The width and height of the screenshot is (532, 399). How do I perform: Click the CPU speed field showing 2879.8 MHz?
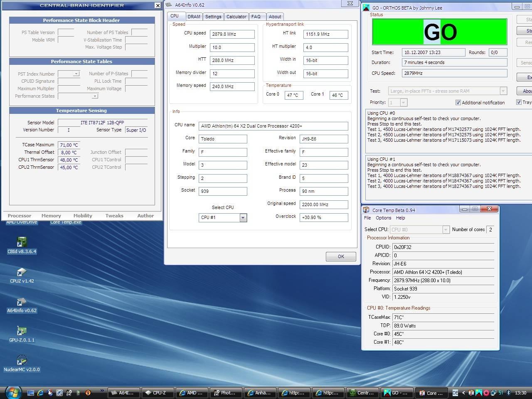point(232,34)
